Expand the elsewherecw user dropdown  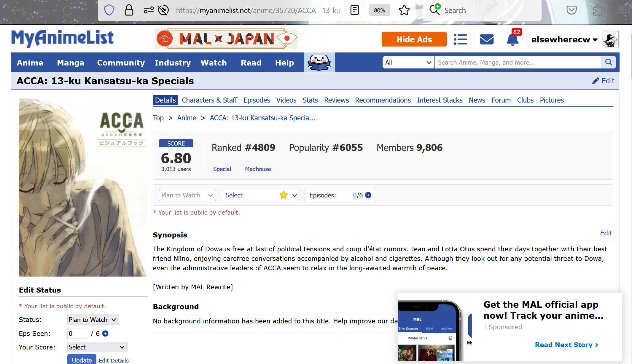click(x=564, y=39)
